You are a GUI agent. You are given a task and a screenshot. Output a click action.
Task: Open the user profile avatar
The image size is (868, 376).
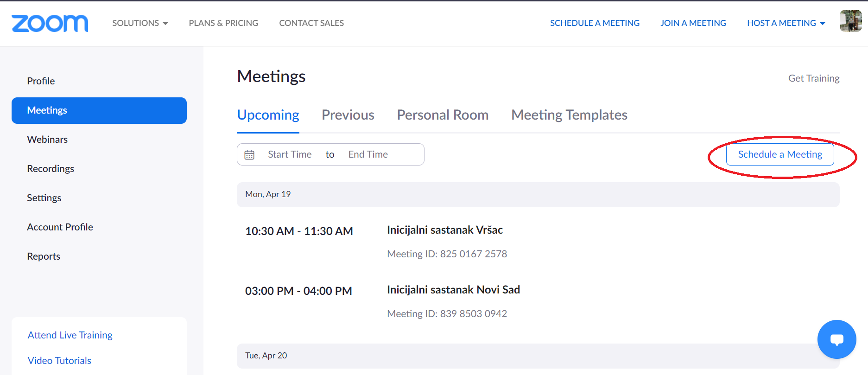tap(850, 21)
